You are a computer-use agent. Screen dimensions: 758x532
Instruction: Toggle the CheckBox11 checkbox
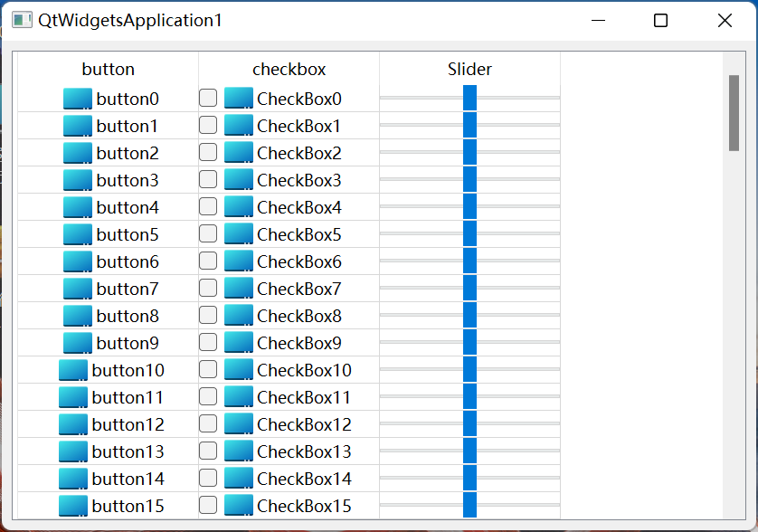tap(208, 396)
